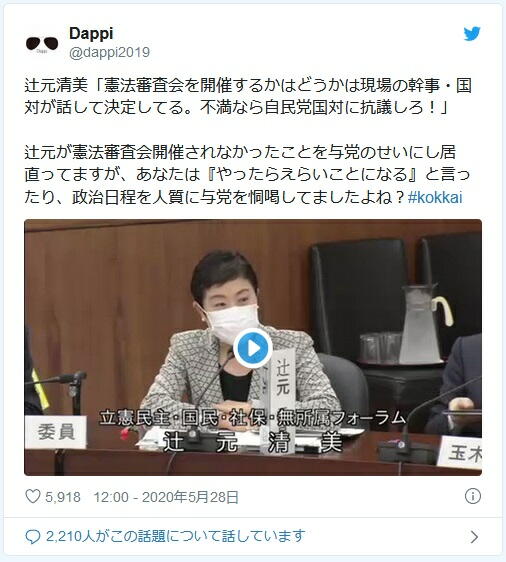Open 2,210人がこの話題について話しています link
Image resolution: width=506 pixels, height=562 pixels.
[176, 537]
